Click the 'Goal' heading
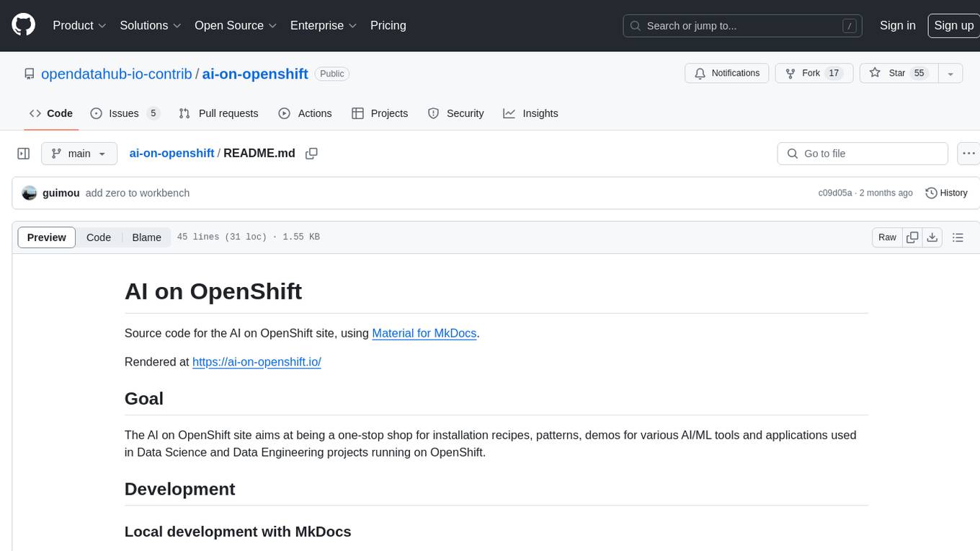This screenshot has width=980, height=551. coord(144,399)
